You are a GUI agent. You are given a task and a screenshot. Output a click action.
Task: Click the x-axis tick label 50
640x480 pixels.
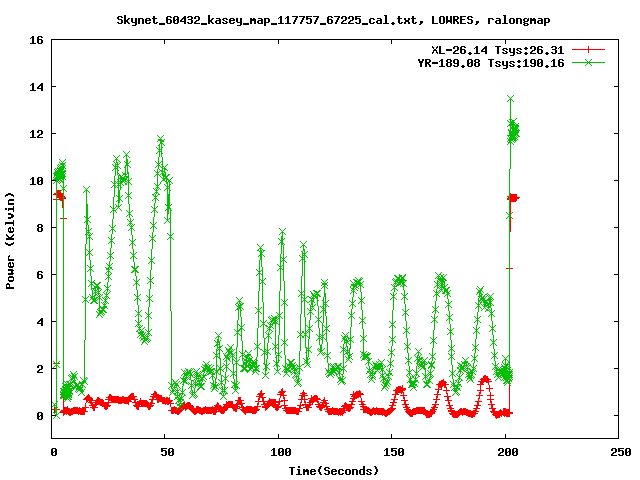tap(167, 452)
